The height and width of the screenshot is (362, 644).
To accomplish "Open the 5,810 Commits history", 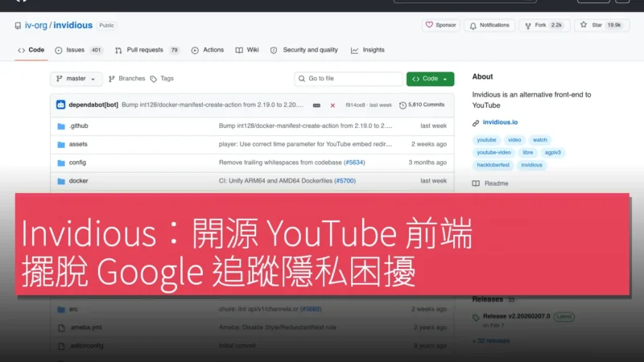I will click(x=422, y=105).
